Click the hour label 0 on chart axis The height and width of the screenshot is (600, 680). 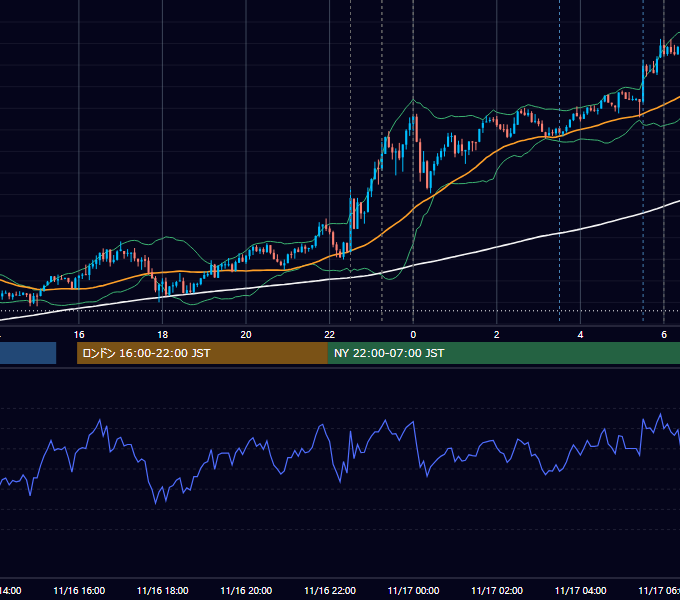click(413, 335)
